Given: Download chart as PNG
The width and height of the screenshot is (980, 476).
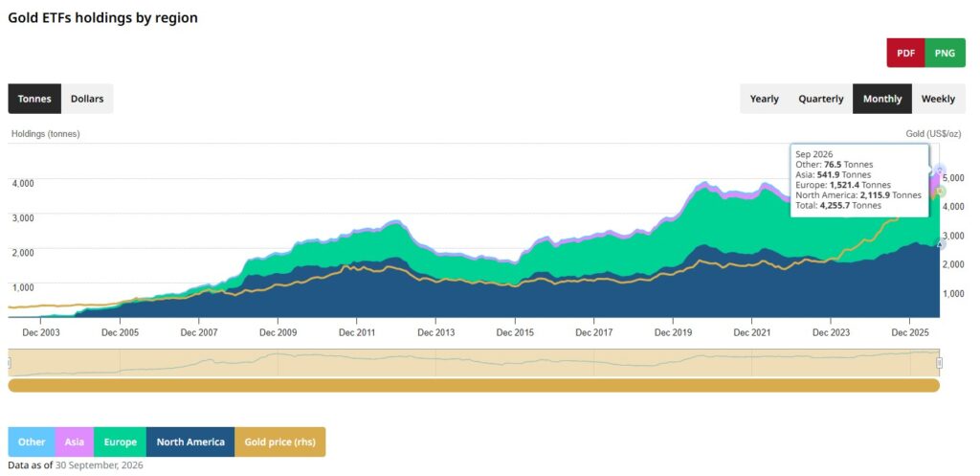Looking at the screenshot, I should tap(945, 54).
